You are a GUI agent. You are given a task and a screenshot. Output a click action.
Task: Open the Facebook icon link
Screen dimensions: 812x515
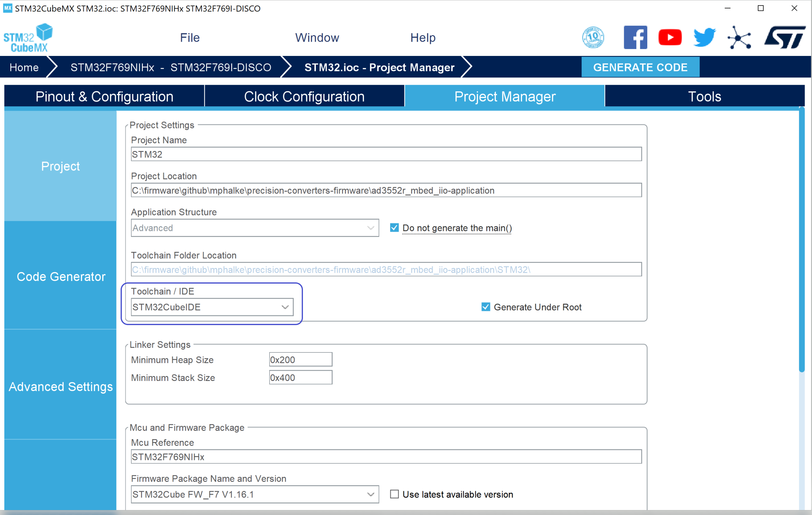click(635, 37)
